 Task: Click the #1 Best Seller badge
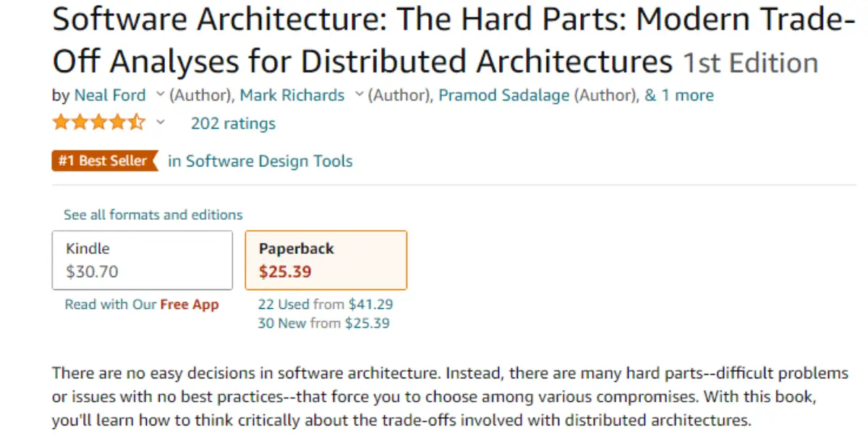[x=105, y=161]
